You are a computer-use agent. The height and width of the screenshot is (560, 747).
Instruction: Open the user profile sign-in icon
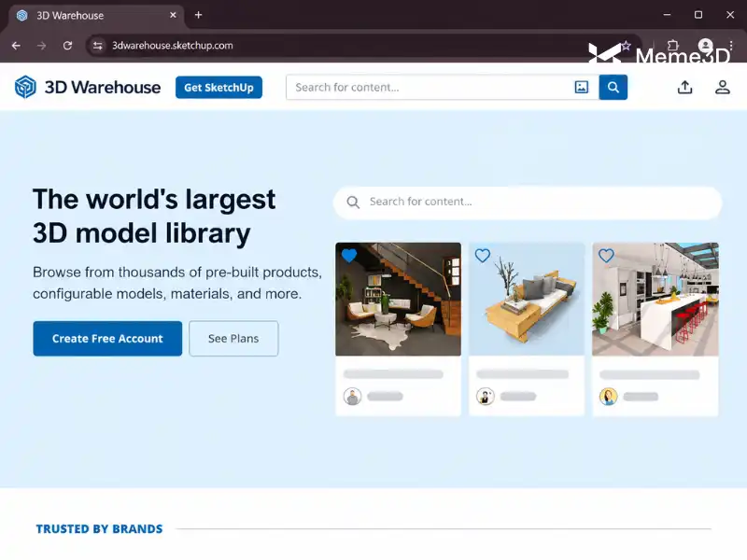pos(722,87)
